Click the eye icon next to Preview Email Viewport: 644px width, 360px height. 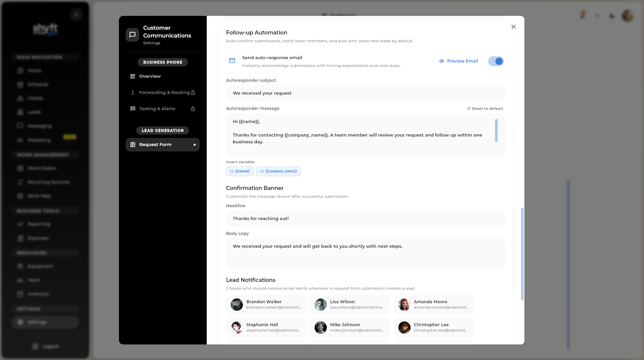tap(441, 61)
